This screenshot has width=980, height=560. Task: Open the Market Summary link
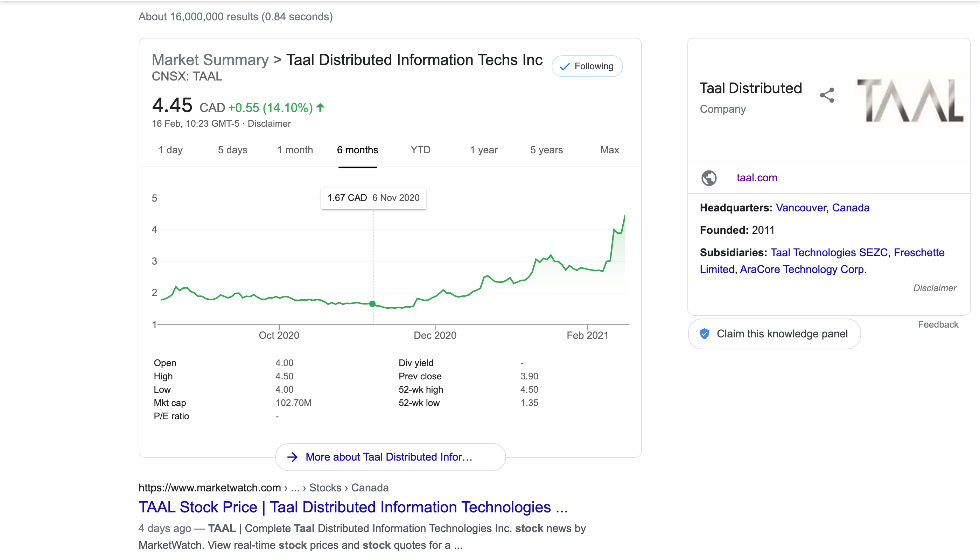point(210,60)
